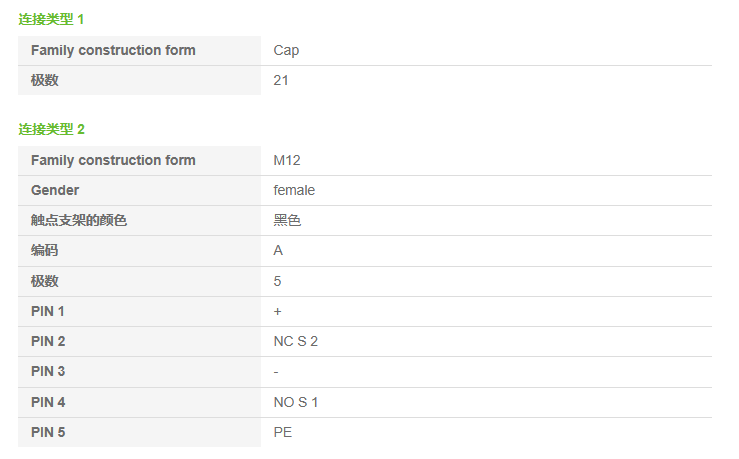The image size is (739, 459).
Task: Select the NC S 2 value
Action: tap(296, 341)
